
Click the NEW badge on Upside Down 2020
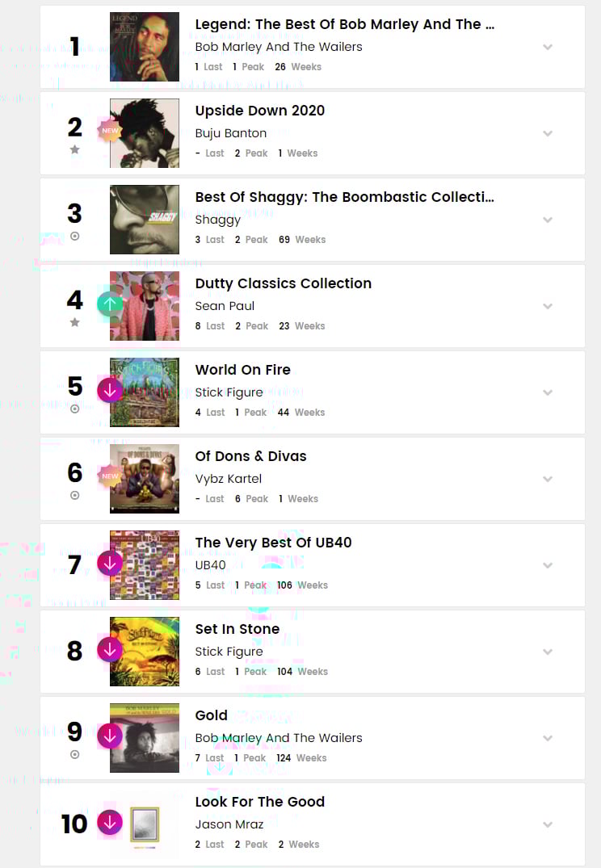(x=110, y=131)
